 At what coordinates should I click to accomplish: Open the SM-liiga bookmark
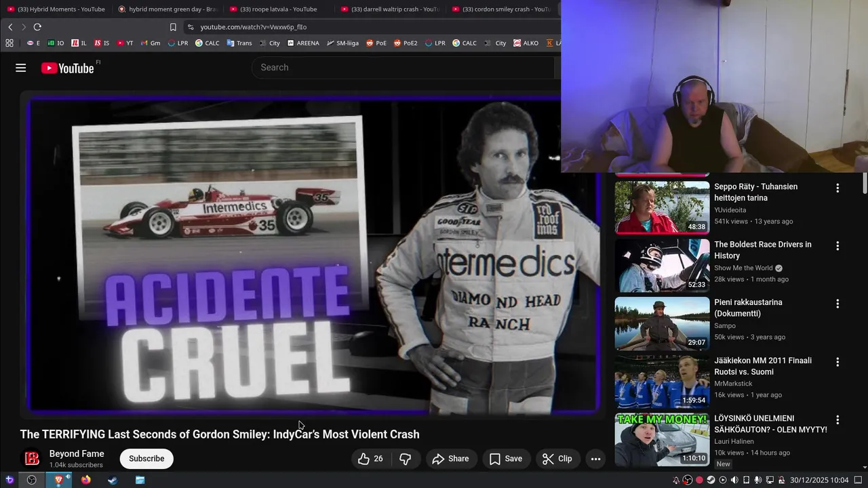(342, 43)
